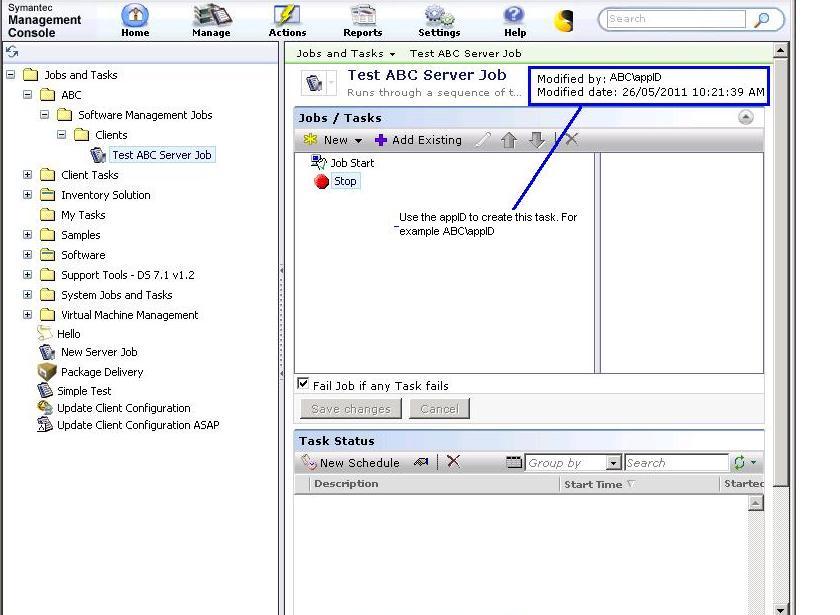Screen dimensions: 840x615
Task: Select the My Tasks folder
Action: (x=83, y=215)
